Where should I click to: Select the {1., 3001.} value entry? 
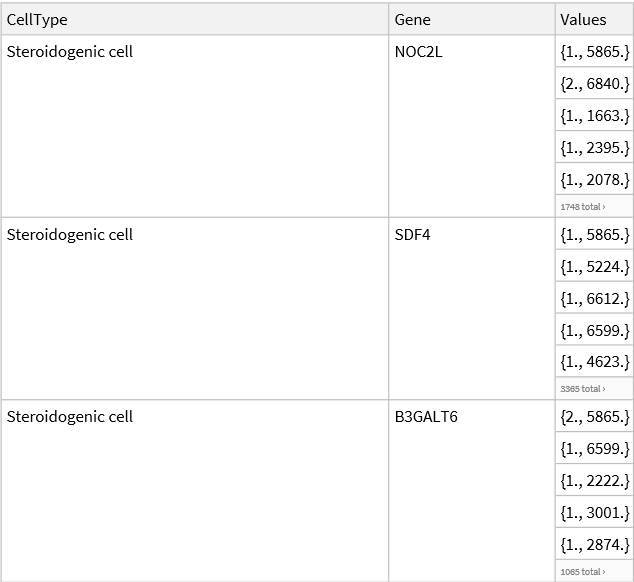coord(595,513)
